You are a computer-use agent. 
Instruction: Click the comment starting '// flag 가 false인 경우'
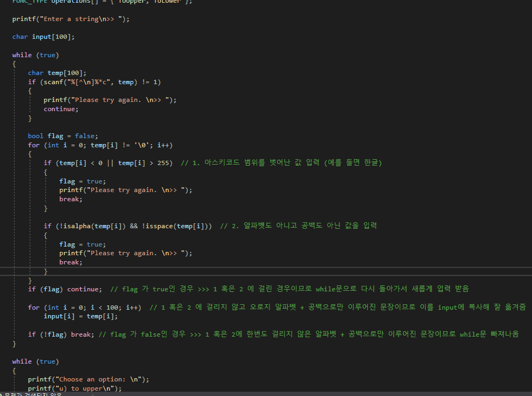pyautogui.click(x=308, y=334)
